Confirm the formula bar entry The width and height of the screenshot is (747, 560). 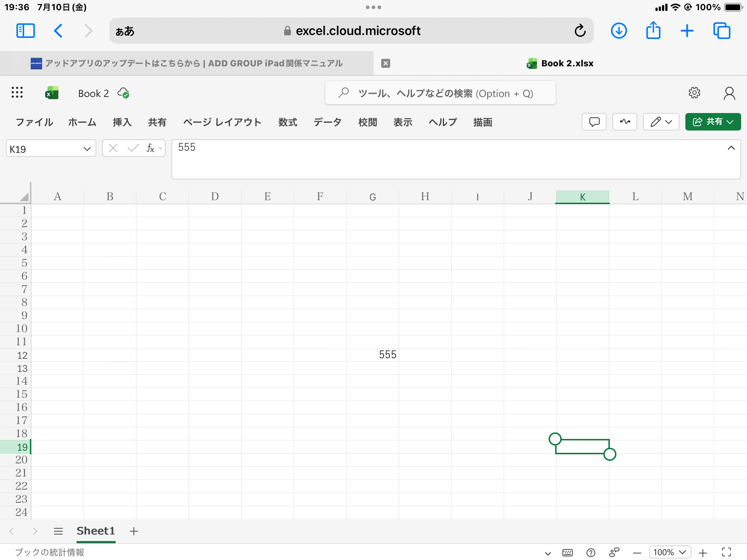click(133, 148)
